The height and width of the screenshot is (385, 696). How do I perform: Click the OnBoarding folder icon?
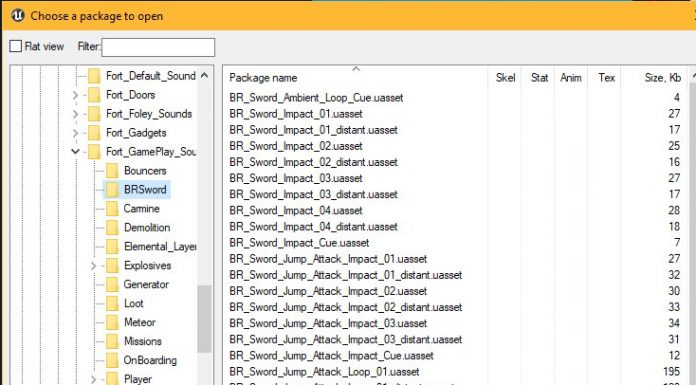(112, 361)
